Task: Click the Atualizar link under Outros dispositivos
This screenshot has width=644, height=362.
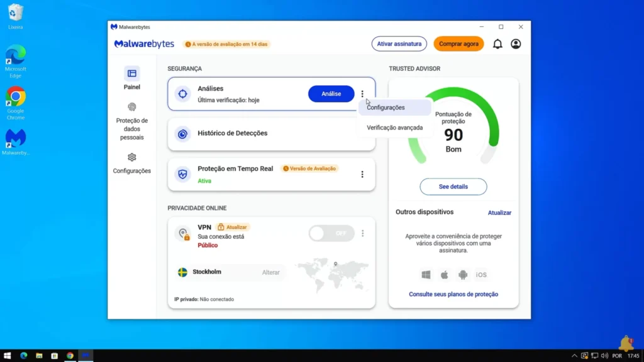Action: (499, 212)
